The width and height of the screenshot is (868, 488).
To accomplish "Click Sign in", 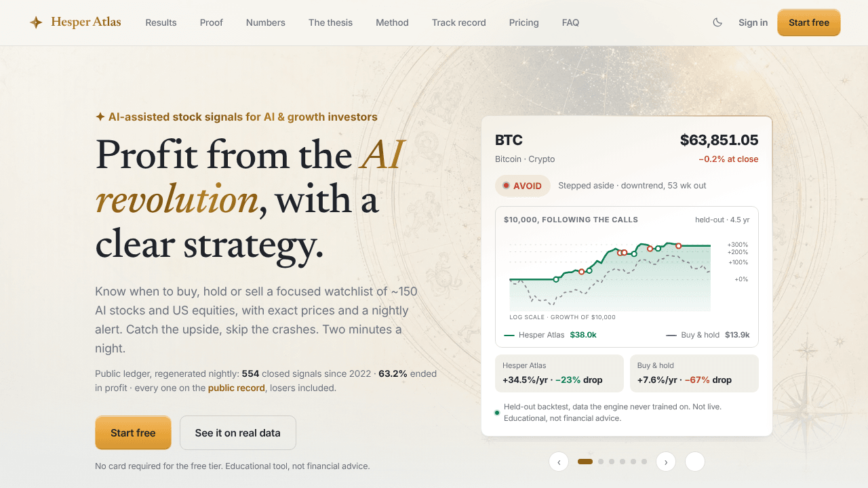I will tap(753, 22).
